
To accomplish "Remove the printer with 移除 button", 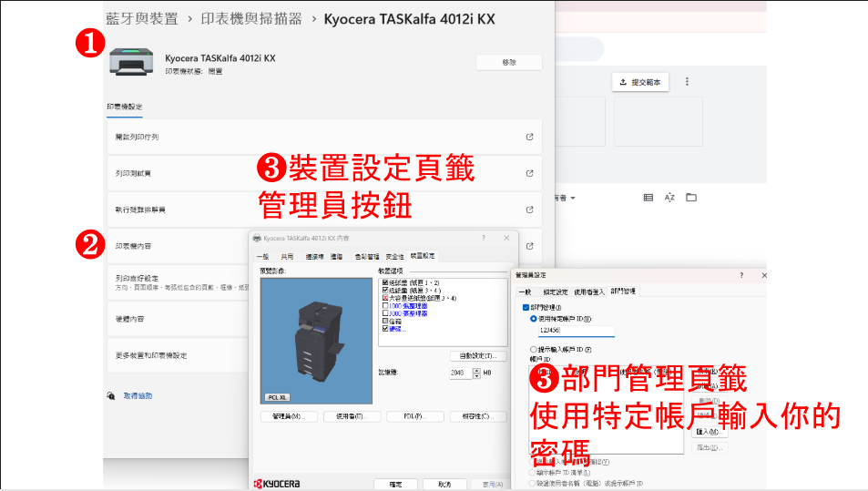I will click(509, 63).
